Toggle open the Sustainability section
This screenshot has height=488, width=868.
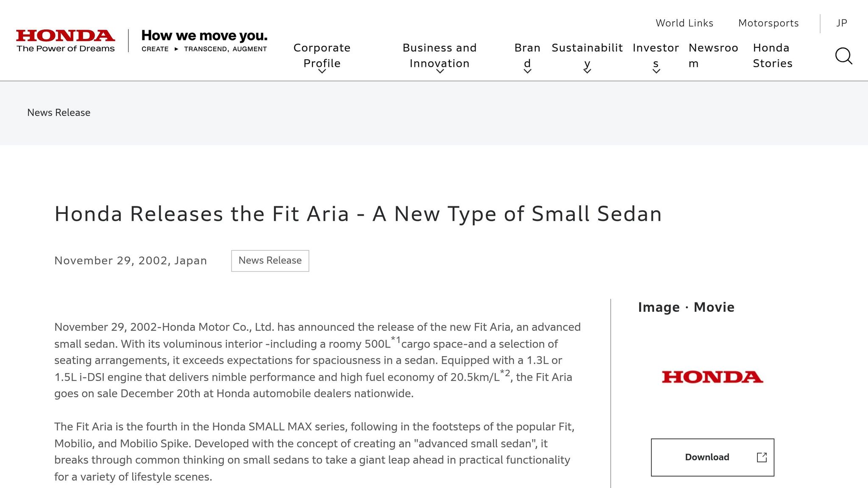(587, 55)
